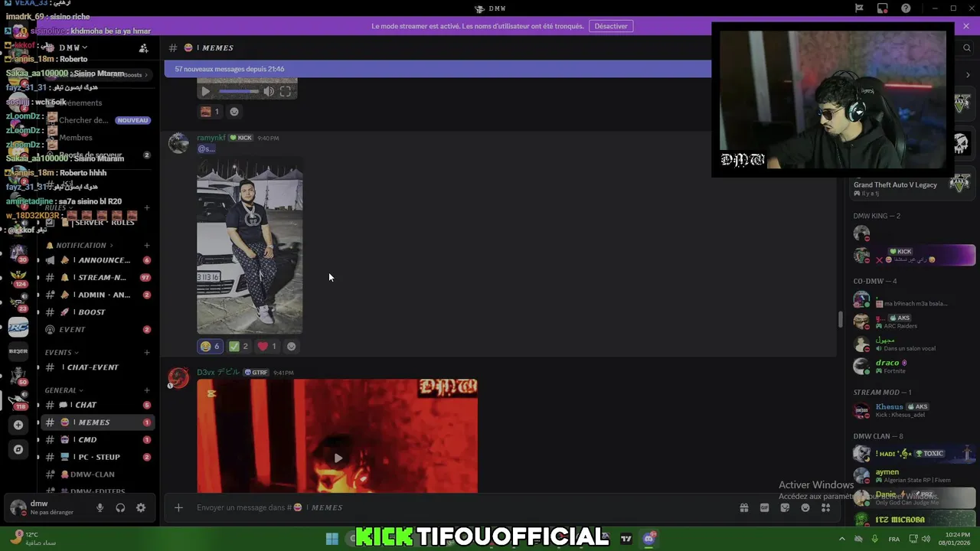Click the 57 nouveaux messages banner
Image resolution: width=980 pixels, height=551 pixels.
(437, 69)
